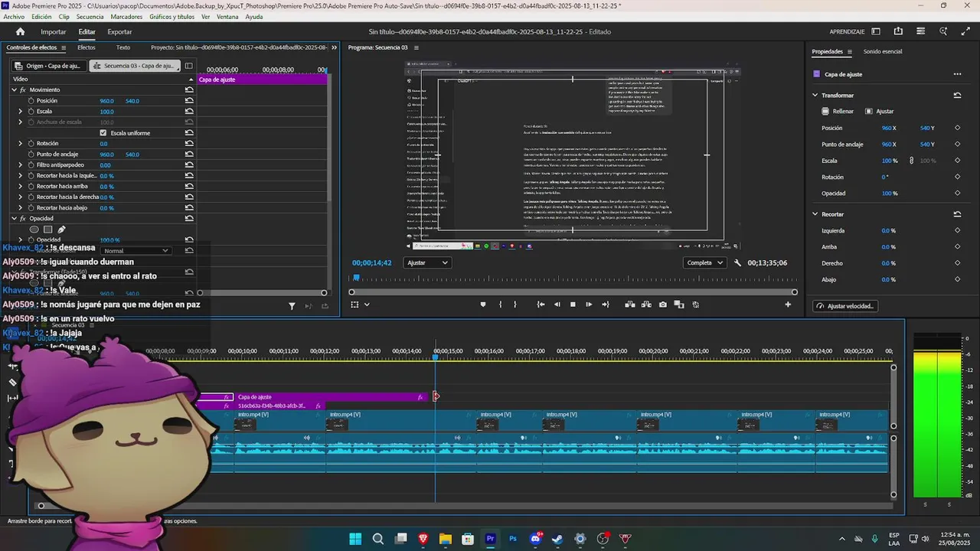Go to In point button
The image size is (980, 551).
point(541,305)
